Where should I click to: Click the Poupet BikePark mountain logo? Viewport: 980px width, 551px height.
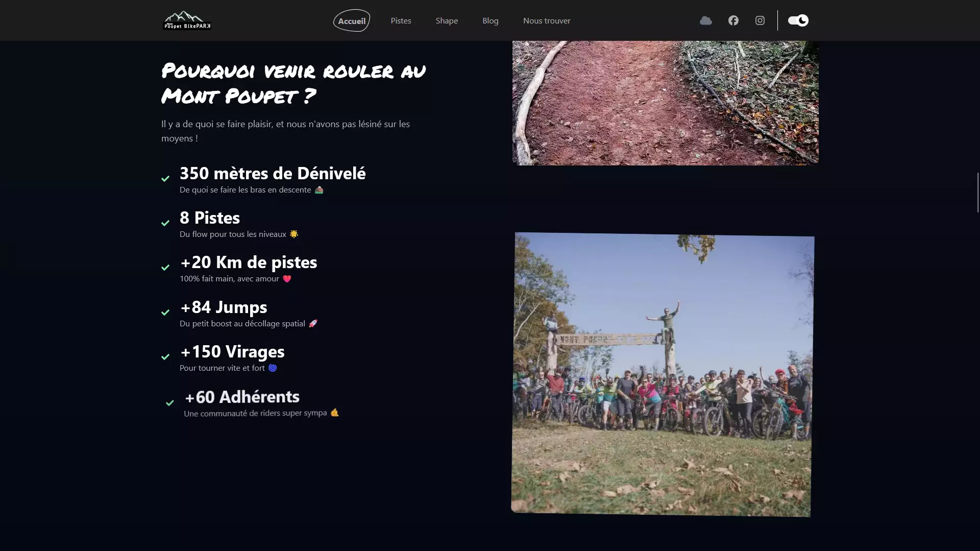click(186, 20)
